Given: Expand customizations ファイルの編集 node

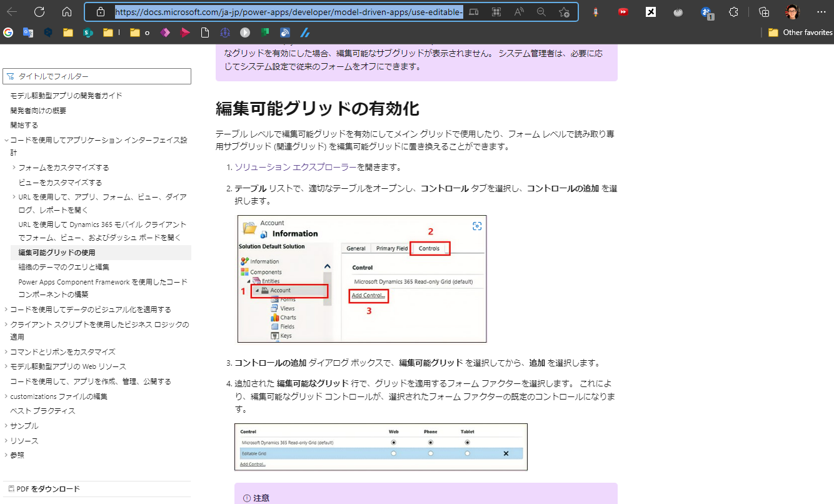Looking at the screenshot, I should point(6,396).
